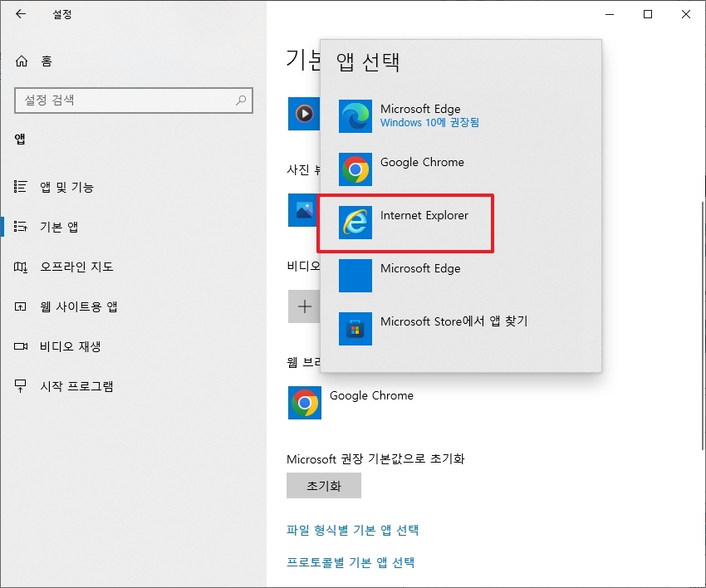Click the back arrow at top left
The height and width of the screenshot is (588, 706).
point(19,13)
